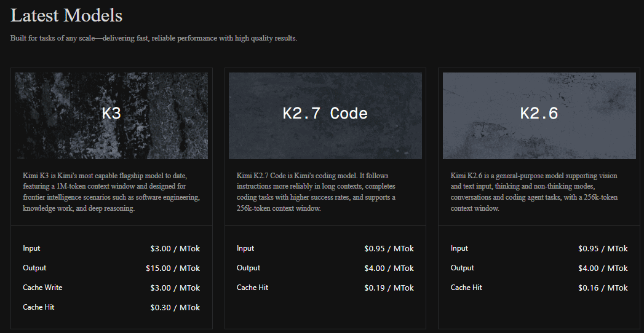Click the Kimi K2.6 description paragraph
This screenshot has width=644, height=333.
coord(534,192)
